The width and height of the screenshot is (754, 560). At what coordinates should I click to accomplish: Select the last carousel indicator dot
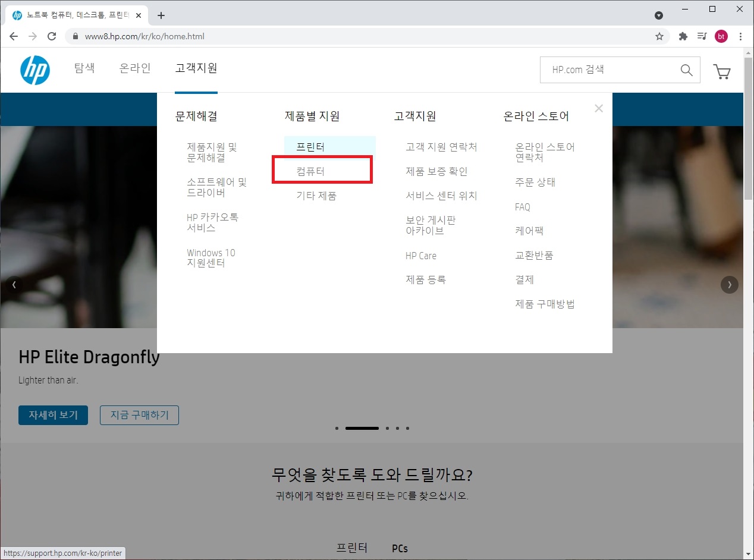tap(407, 428)
